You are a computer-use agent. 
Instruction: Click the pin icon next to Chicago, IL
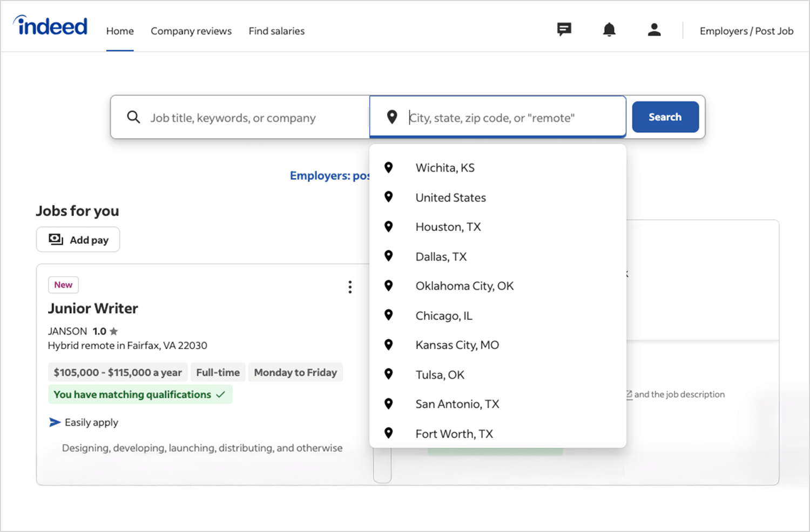click(x=388, y=315)
